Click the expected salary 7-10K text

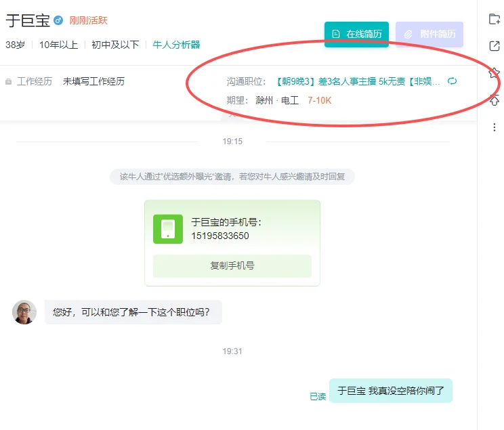point(319,101)
